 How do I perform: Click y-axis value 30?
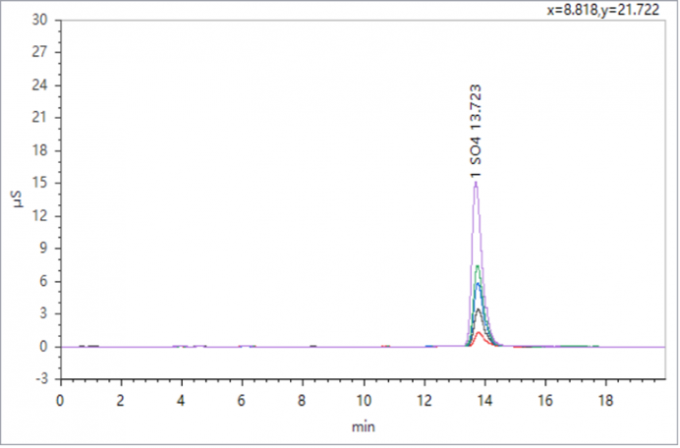40,20
